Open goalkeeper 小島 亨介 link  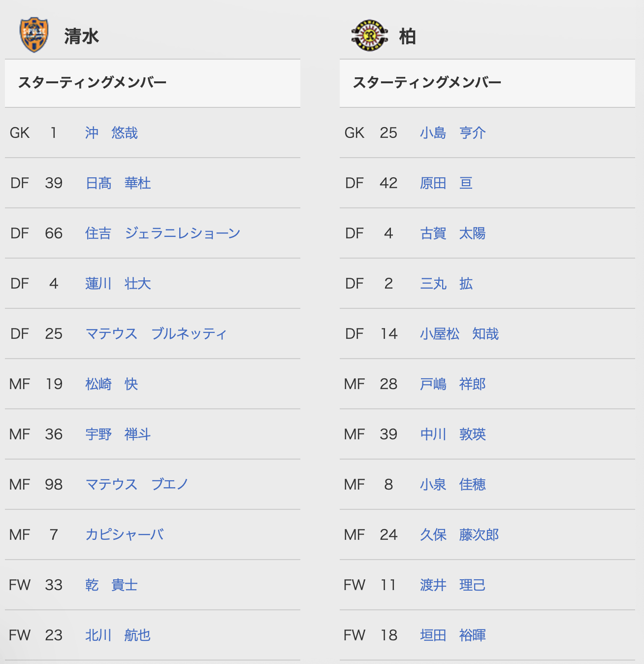(x=453, y=133)
